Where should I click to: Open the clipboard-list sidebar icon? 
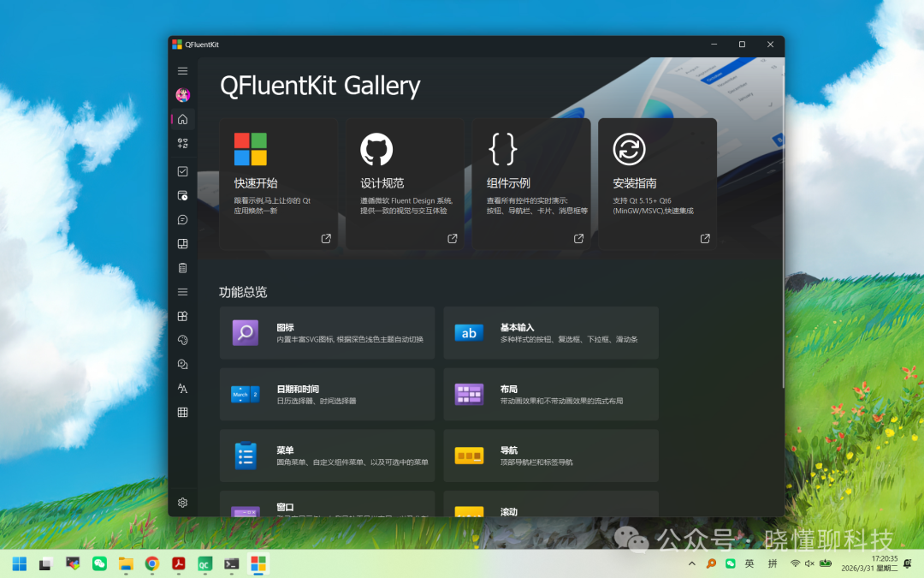pos(183,268)
